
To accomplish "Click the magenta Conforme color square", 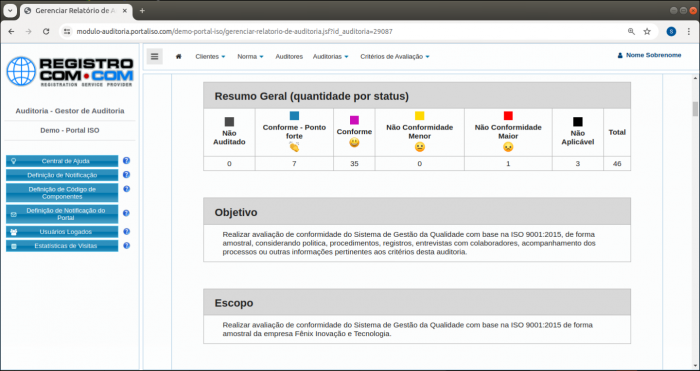I will tap(354, 120).
